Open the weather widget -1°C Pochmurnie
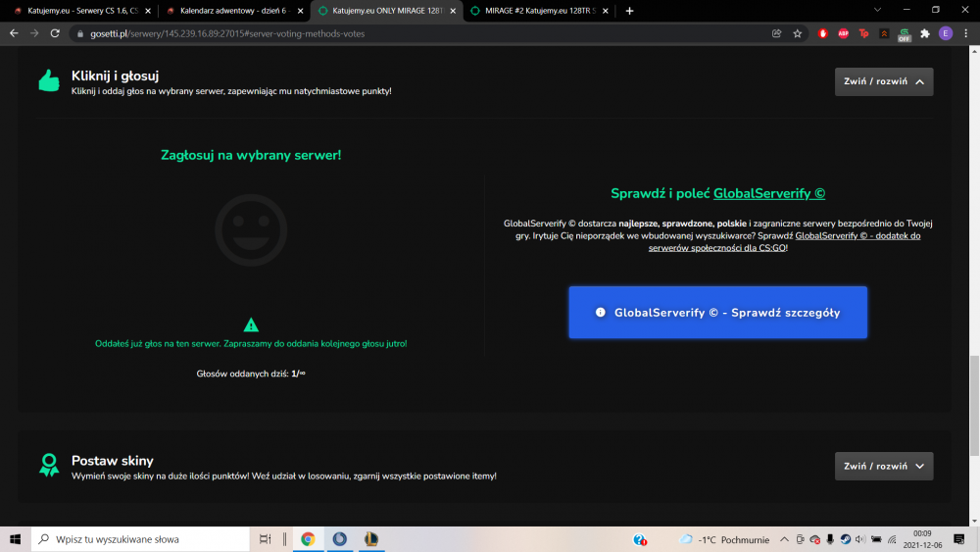The image size is (980, 552). point(725,539)
